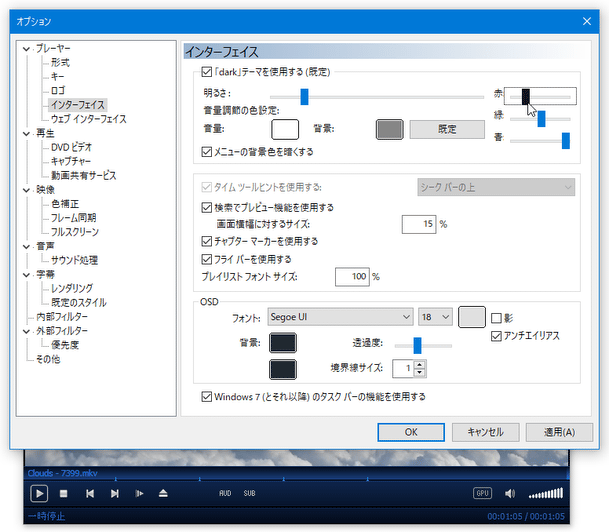Screen dimensions: 609x532
Task: Select ウェブ インターフェイス in the tree
Action: coord(88,118)
